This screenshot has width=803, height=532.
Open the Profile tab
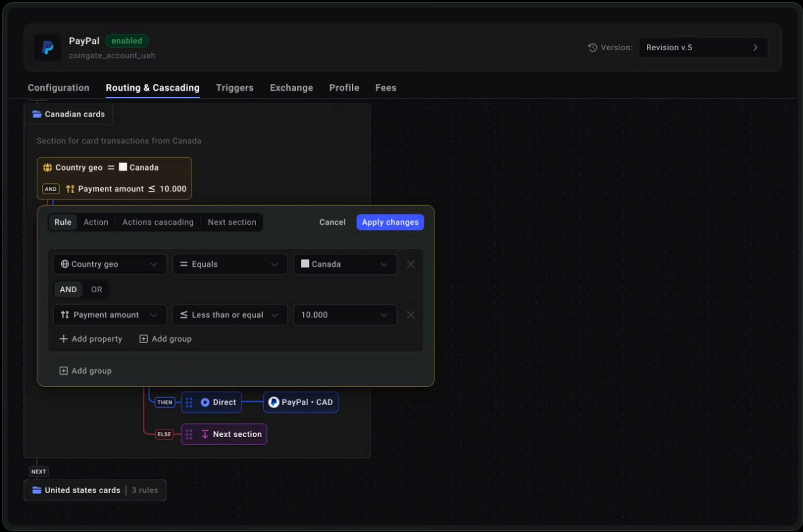[x=344, y=88]
